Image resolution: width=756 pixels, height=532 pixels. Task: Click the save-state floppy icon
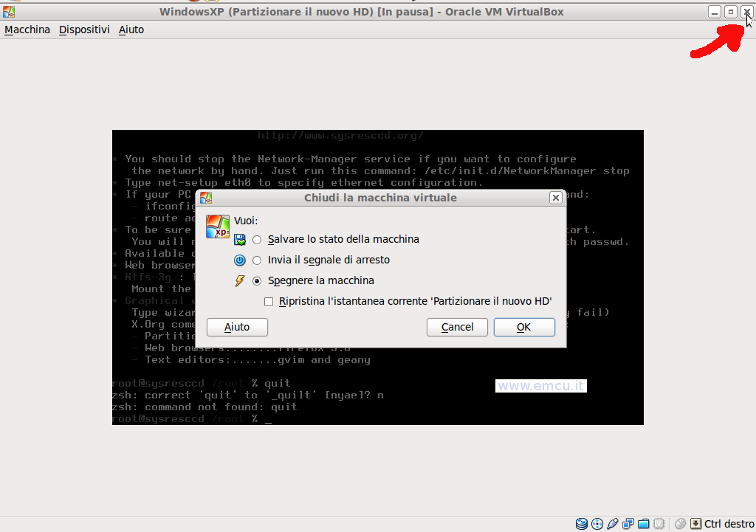240,240
